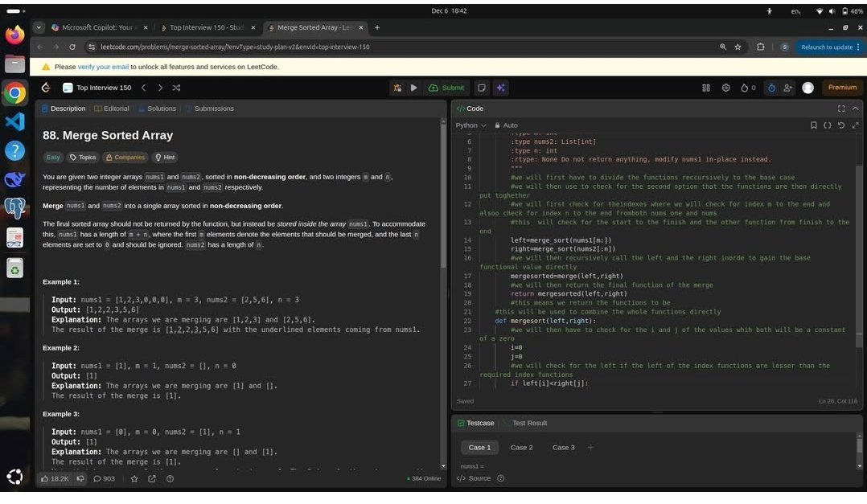Star the problem to favorites

click(134, 478)
